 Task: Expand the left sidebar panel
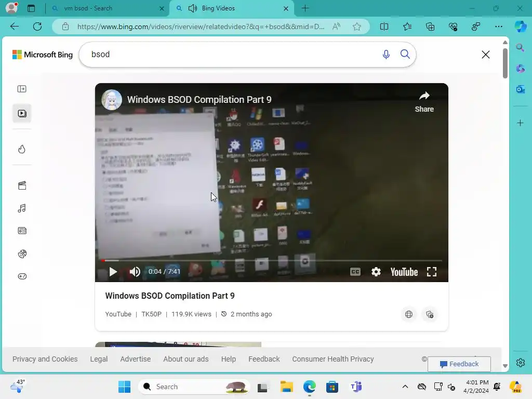[x=22, y=89]
